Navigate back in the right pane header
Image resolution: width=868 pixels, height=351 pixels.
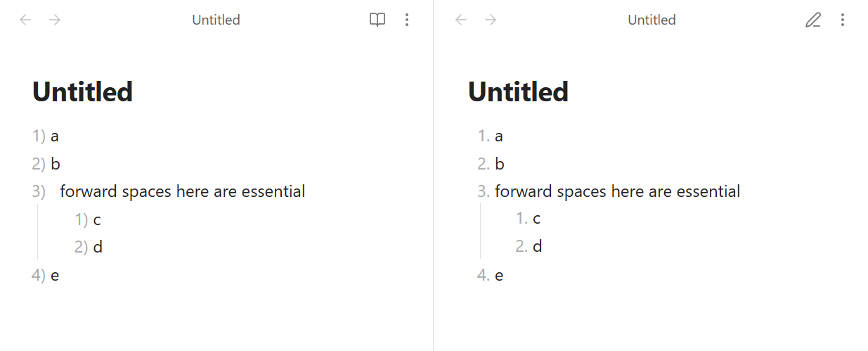(x=461, y=20)
